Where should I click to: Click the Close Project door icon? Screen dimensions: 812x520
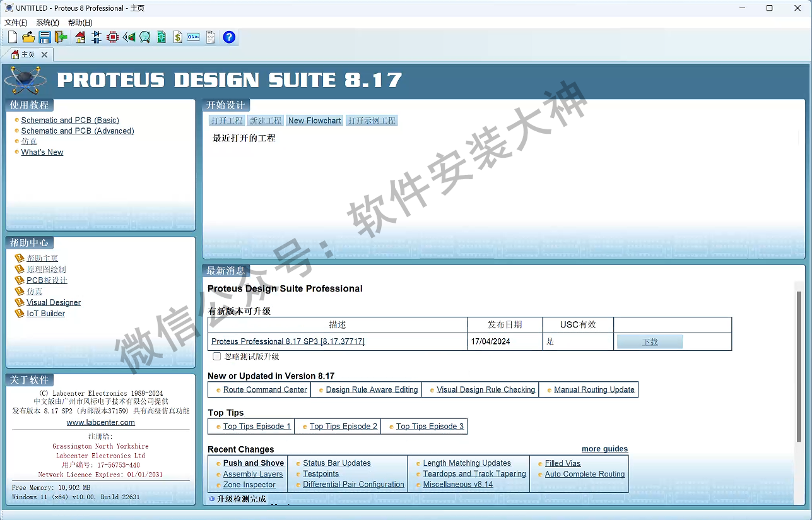click(61, 37)
